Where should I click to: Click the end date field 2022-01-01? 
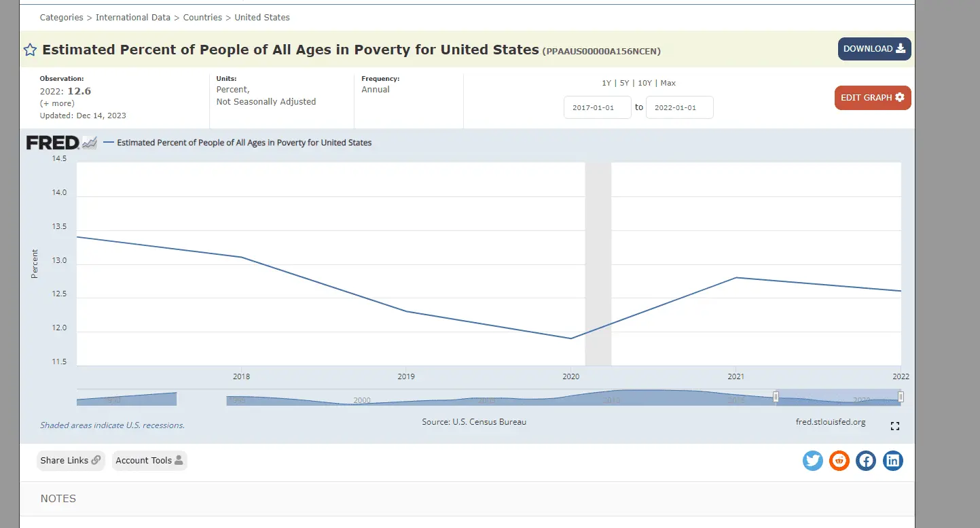tap(679, 107)
